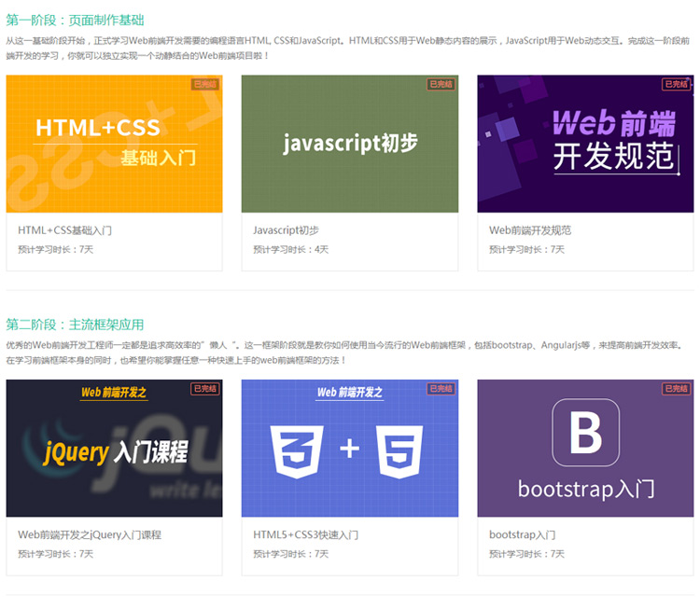Screen dimensions: 700x609
Task: Click the Web前端开发规范 course title link
Action: coord(530,230)
